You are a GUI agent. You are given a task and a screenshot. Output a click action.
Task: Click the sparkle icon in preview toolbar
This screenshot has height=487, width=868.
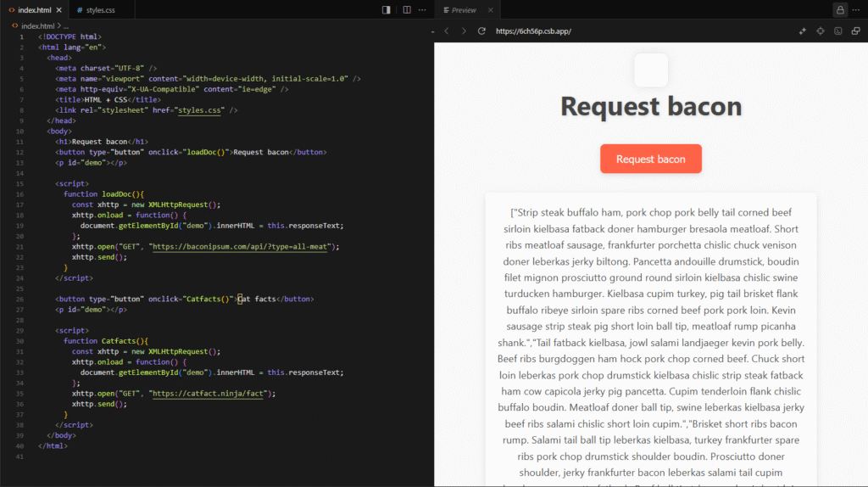tap(803, 31)
